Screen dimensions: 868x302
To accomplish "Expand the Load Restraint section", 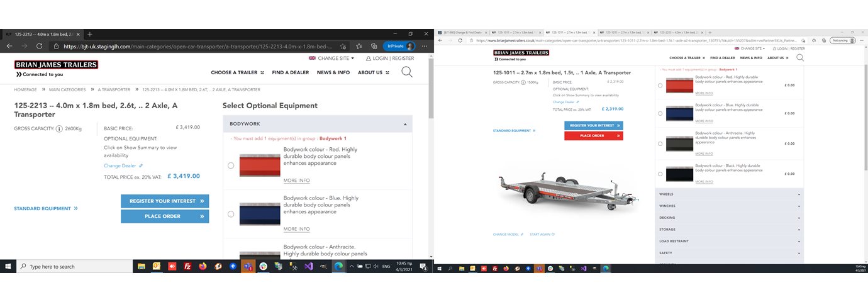I will 729,241.
